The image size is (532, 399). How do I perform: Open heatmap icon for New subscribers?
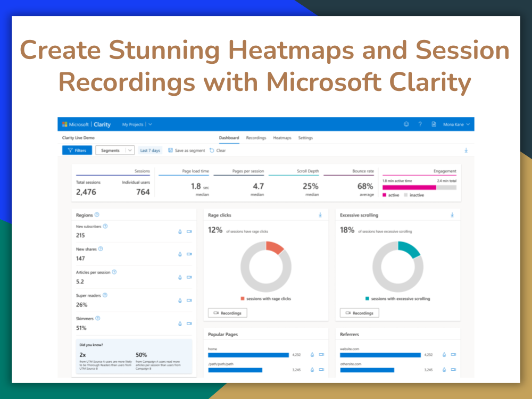(180, 231)
